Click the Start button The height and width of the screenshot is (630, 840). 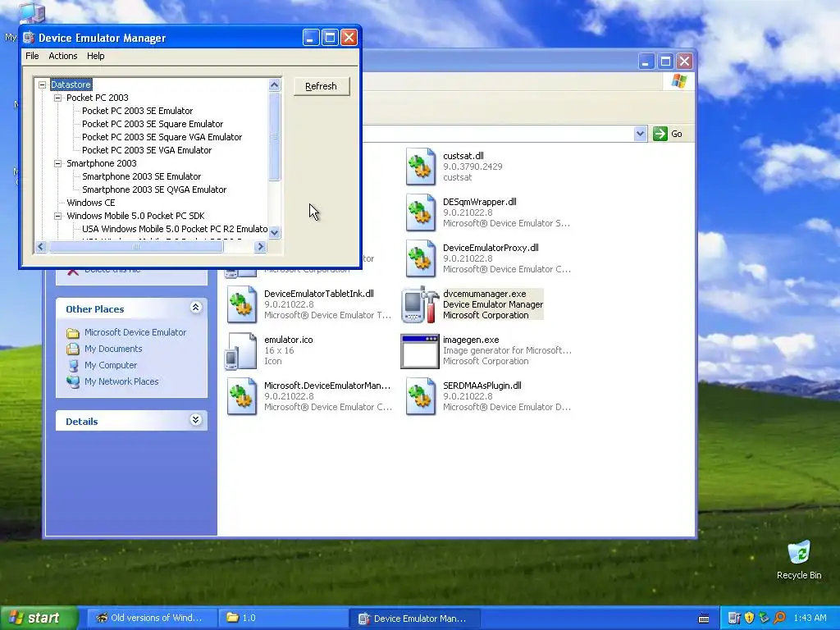point(39,618)
